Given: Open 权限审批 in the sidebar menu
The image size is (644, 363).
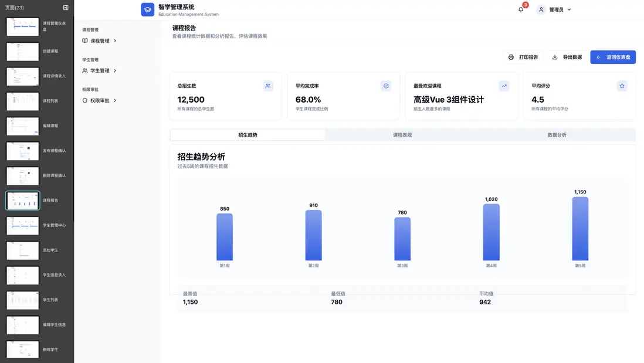Looking at the screenshot, I should coord(99,101).
